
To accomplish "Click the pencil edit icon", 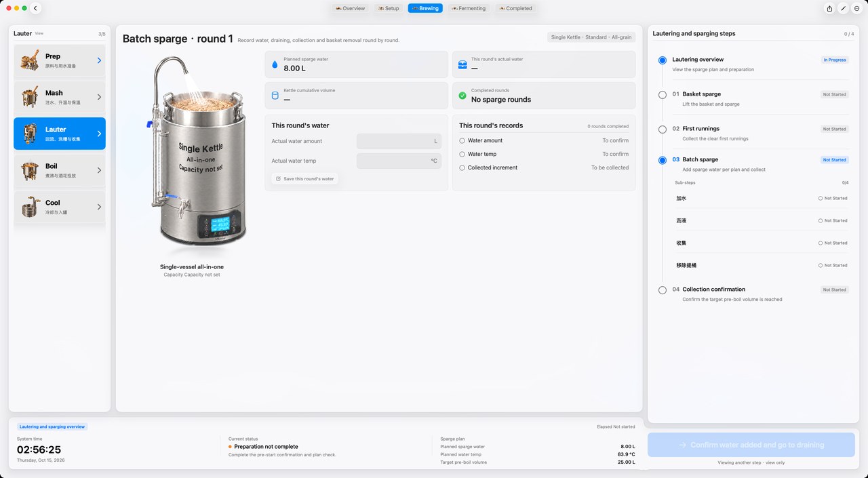I will click(843, 8).
